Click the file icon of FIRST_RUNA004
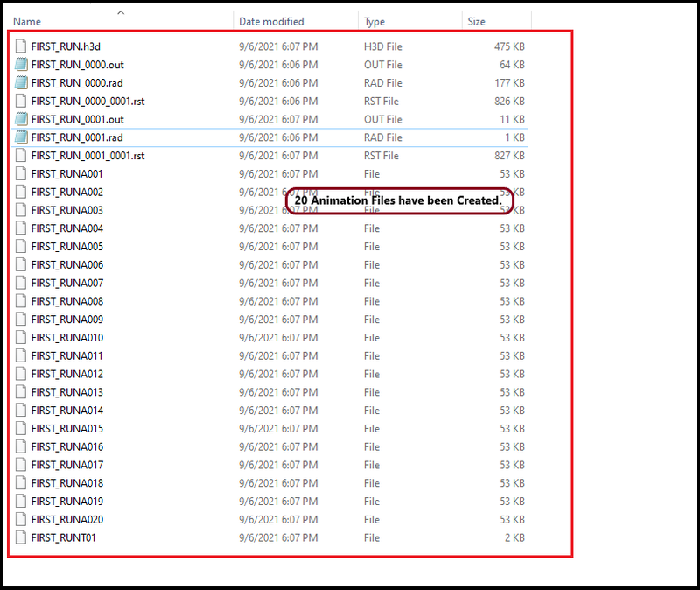The height and width of the screenshot is (590, 700). (21, 228)
